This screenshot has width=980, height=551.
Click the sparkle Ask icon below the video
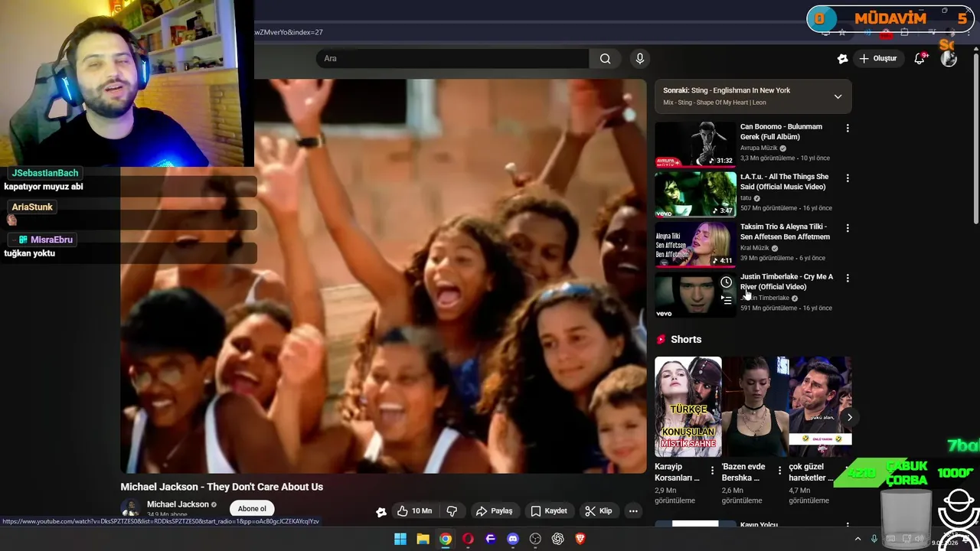point(381,511)
